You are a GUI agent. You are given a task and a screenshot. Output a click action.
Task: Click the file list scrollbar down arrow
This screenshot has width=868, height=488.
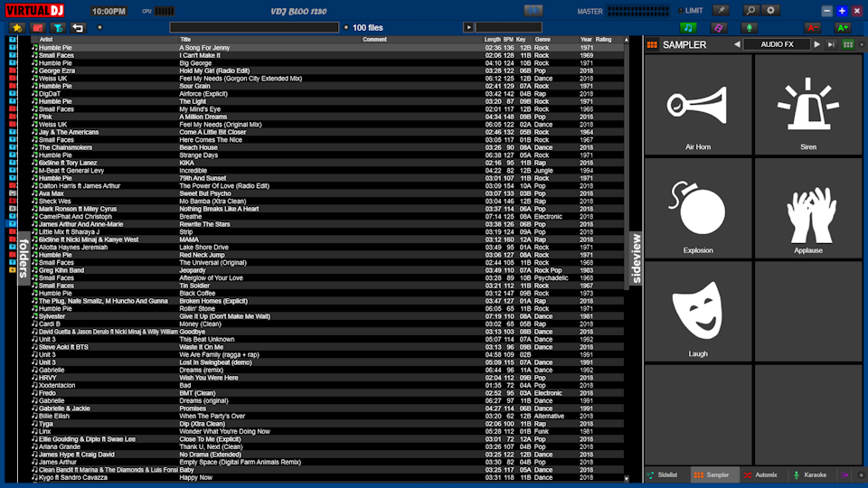[x=627, y=479]
